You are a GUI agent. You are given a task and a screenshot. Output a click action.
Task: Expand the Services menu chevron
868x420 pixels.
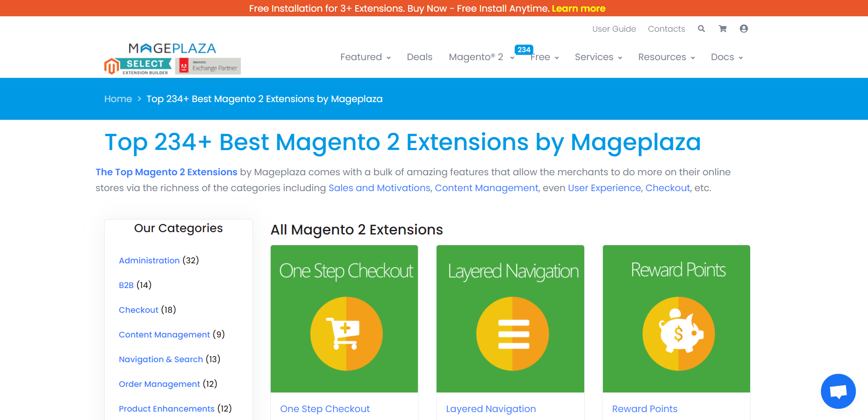tap(620, 58)
